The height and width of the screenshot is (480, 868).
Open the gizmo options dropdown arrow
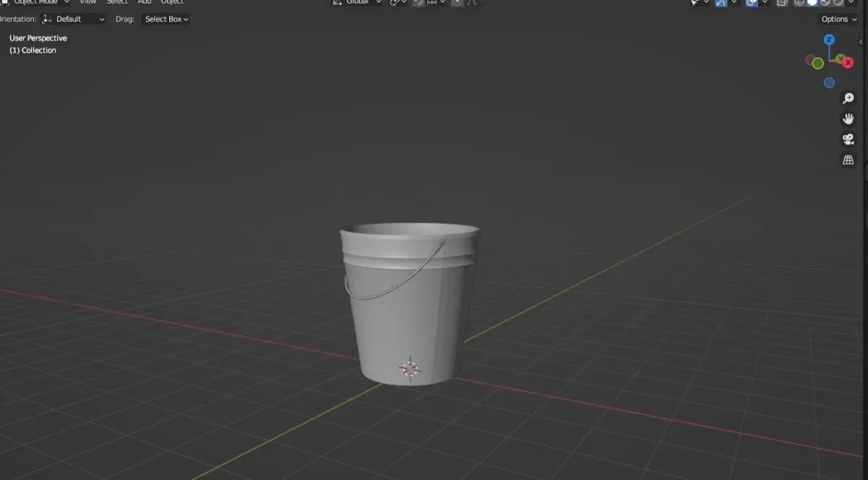coord(734,2)
